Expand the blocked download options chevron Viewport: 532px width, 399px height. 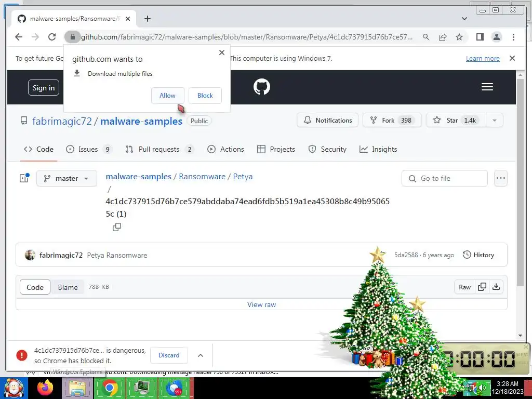point(201,355)
